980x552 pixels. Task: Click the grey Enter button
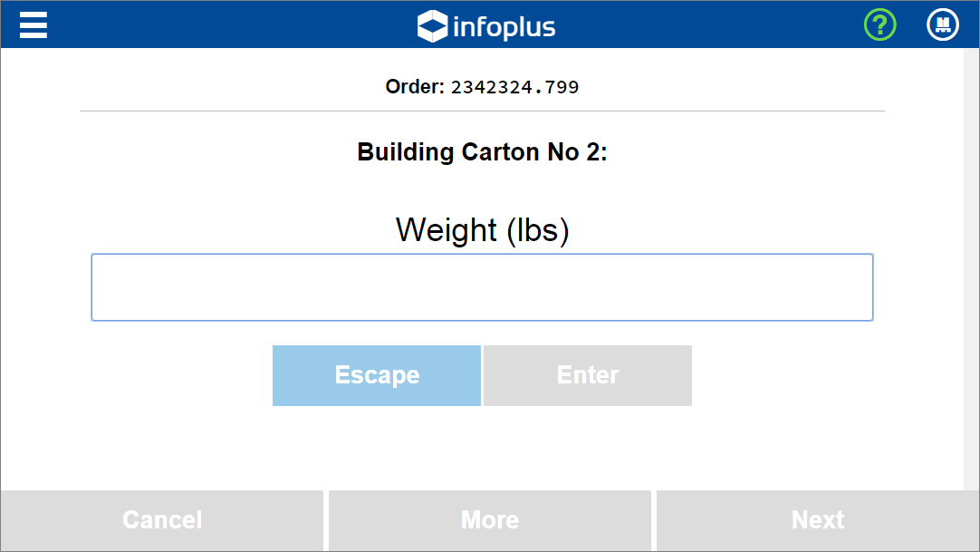tap(588, 376)
